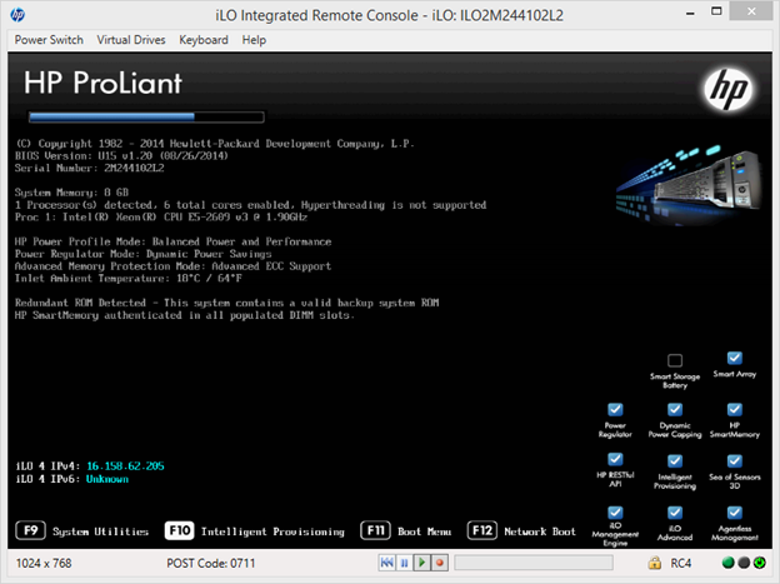Click the IPv6 'Unknown' value

107,479
